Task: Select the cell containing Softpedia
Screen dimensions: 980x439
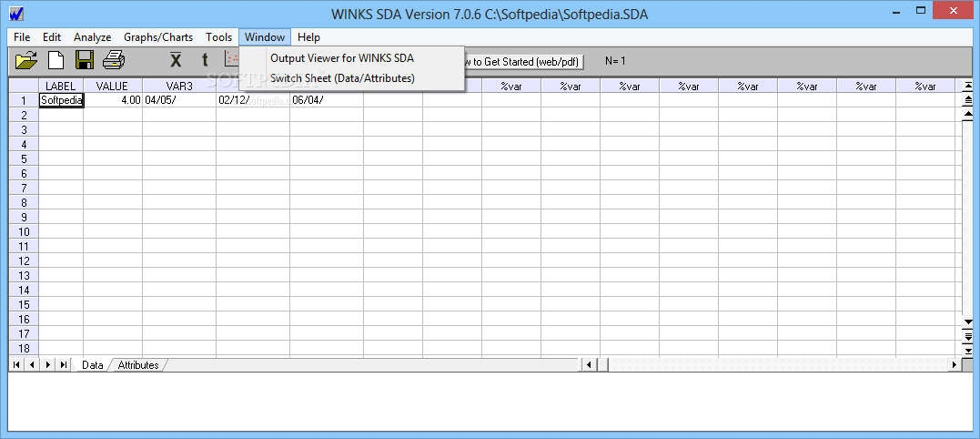Action: (61, 100)
